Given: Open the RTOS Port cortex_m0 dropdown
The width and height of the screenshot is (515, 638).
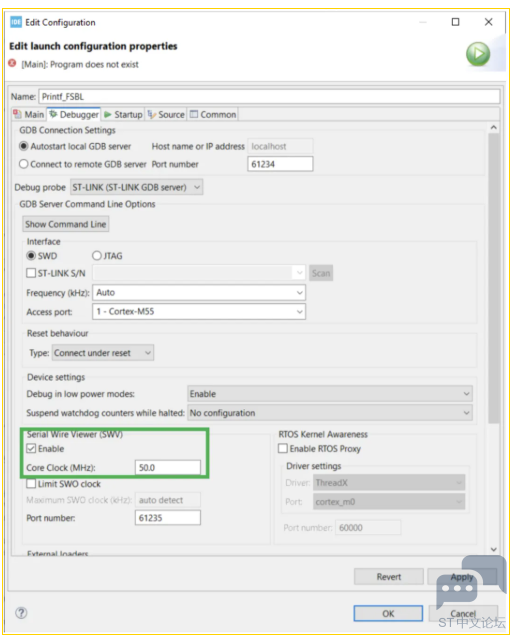Looking at the screenshot, I should pyautogui.click(x=389, y=502).
